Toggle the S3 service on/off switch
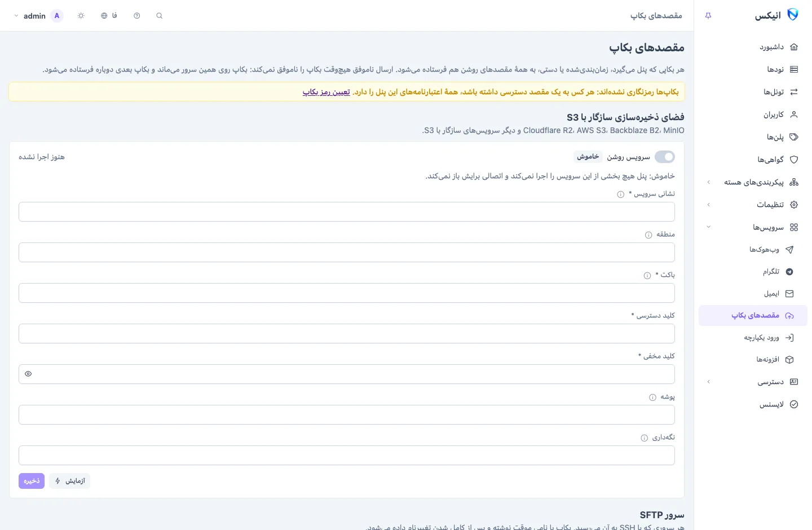 click(665, 157)
